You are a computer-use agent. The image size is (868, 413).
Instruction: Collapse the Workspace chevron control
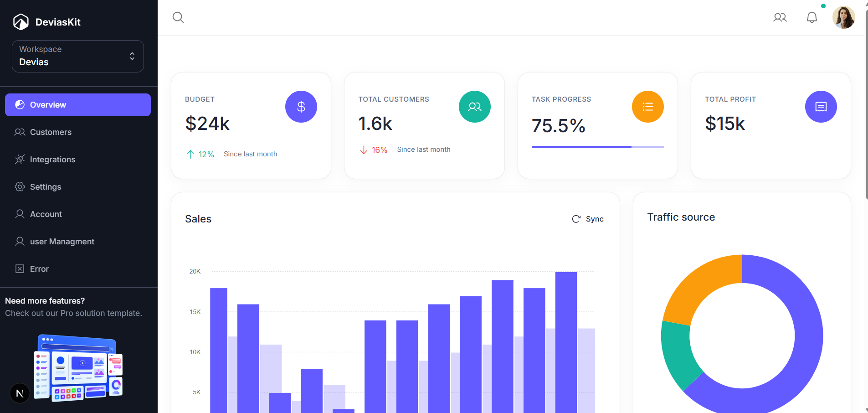click(132, 56)
